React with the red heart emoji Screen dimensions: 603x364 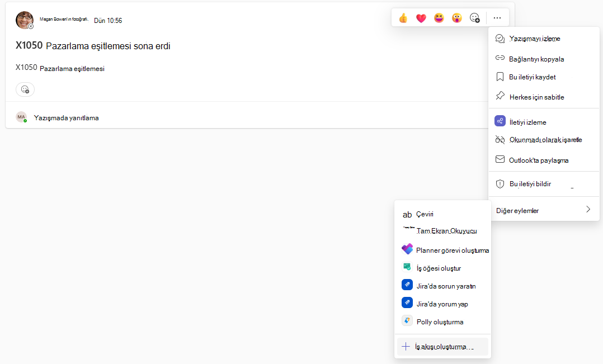tap(421, 18)
